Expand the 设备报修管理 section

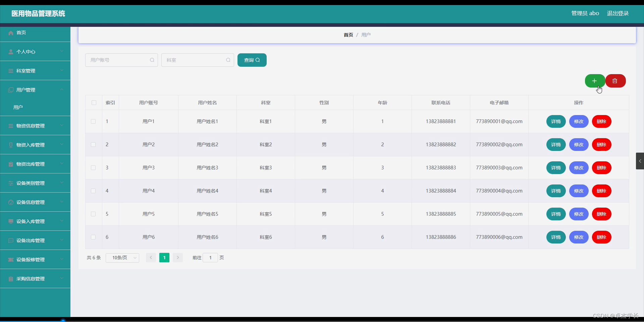pyautogui.click(x=35, y=260)
